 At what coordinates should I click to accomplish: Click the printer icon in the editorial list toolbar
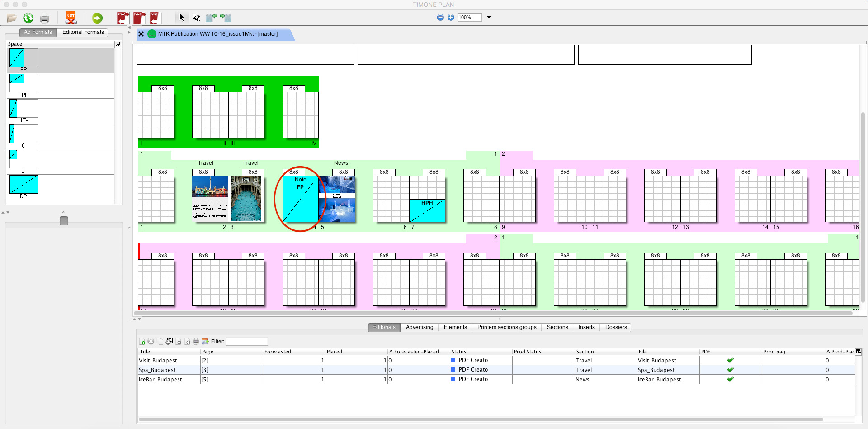point(196,342)
